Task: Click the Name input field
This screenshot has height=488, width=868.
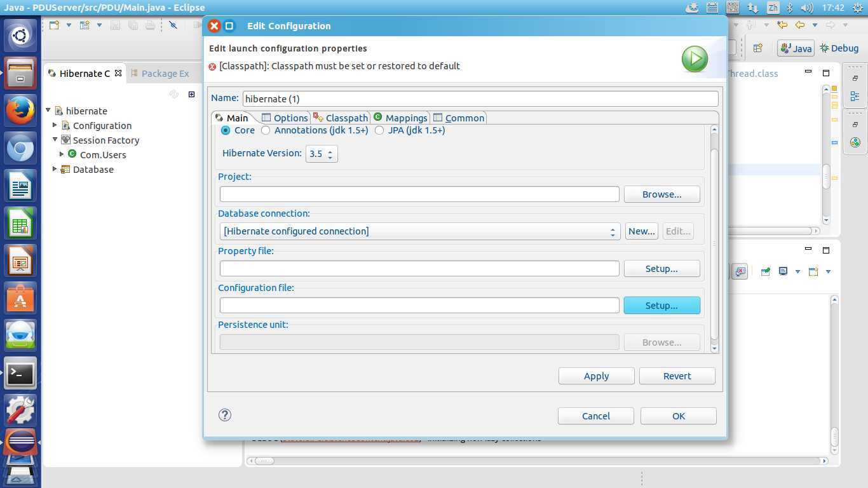Action: (480, 98)
